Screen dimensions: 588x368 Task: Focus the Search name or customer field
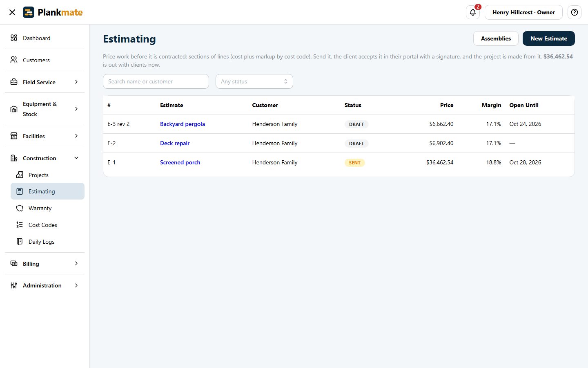(x=156, y=81)
